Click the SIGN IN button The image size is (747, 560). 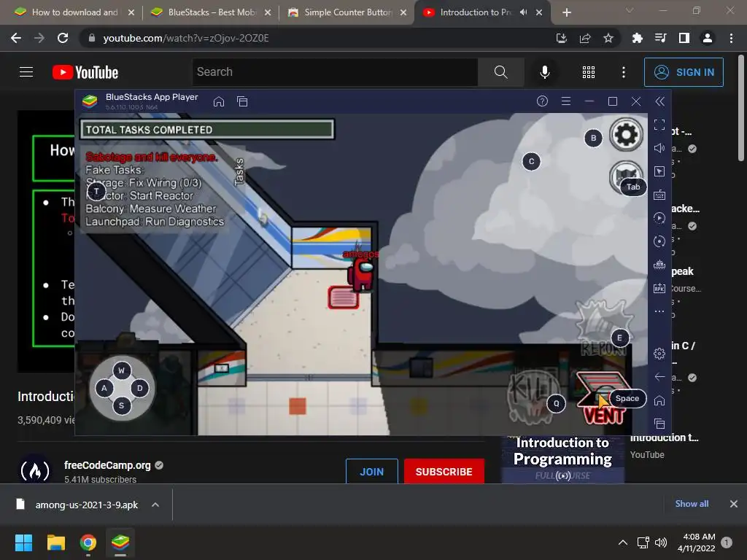point(684,72)
